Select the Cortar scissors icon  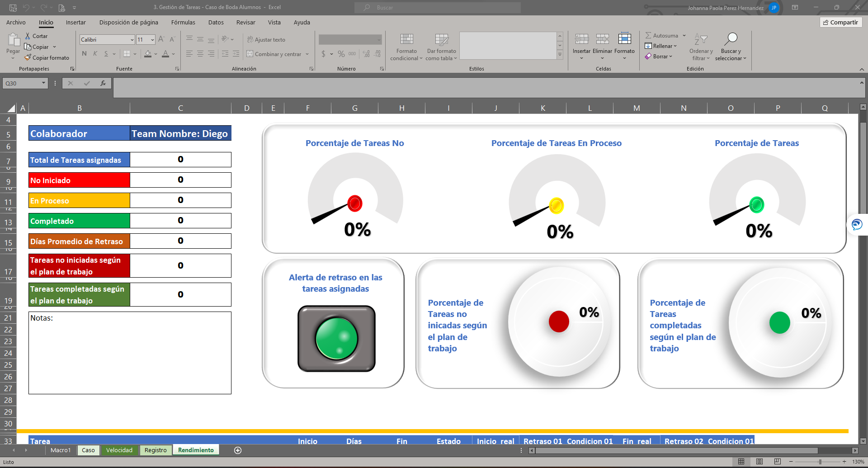click(x=28, y=36)
